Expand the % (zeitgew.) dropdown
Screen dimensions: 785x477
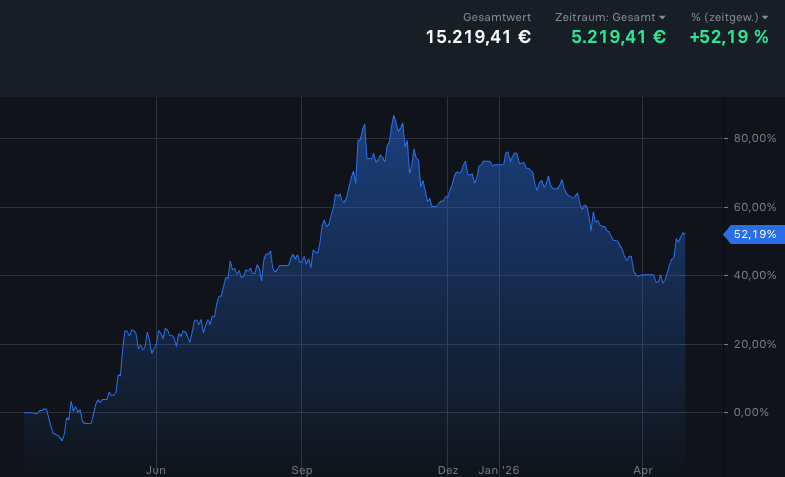[x=728, y=17]
